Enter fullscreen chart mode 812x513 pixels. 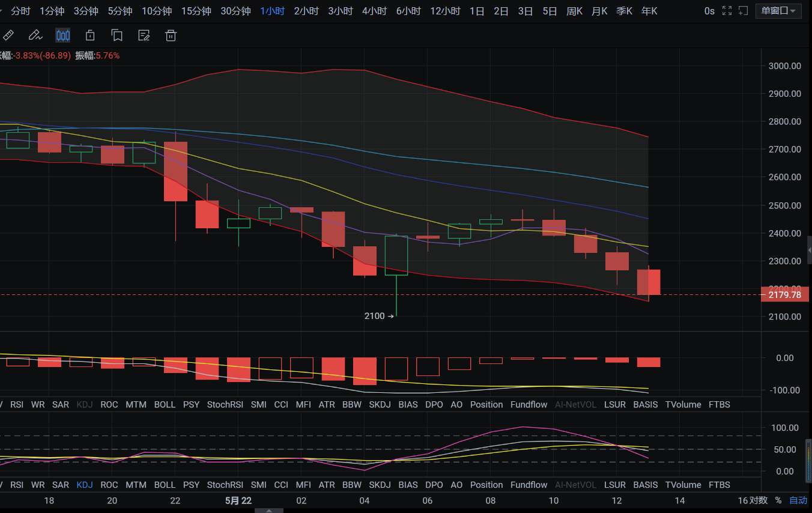point(727,11)
